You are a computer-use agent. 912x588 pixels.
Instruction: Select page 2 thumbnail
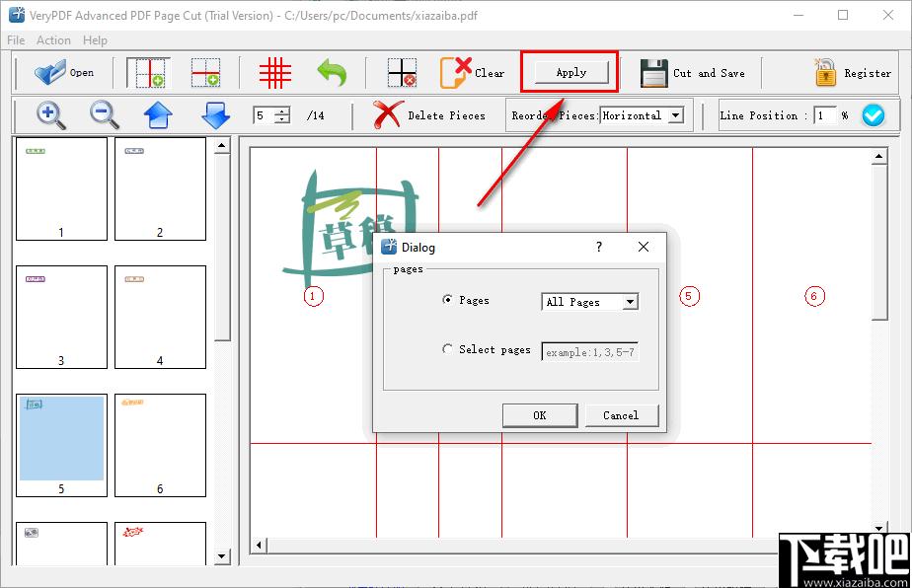tap(161, 188)
